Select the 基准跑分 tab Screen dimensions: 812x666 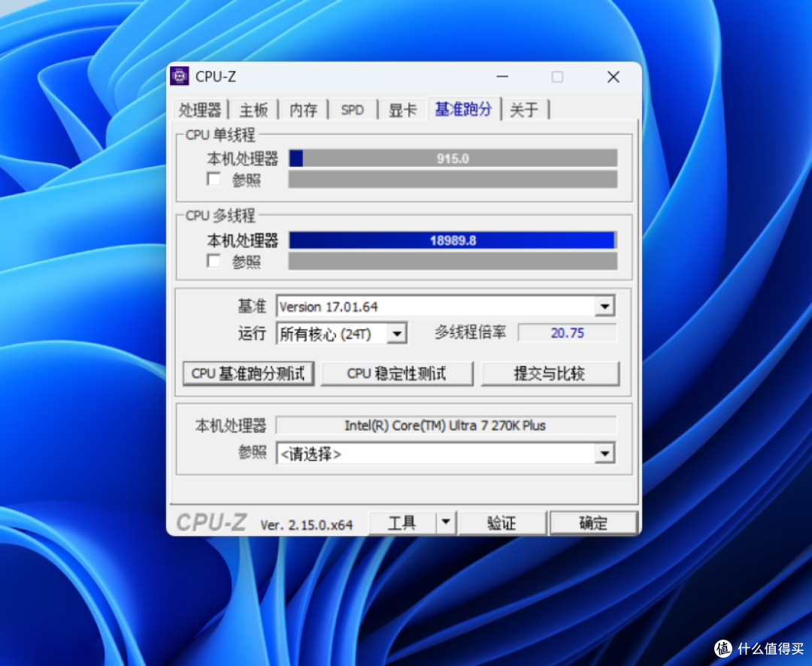coord(464,109)
